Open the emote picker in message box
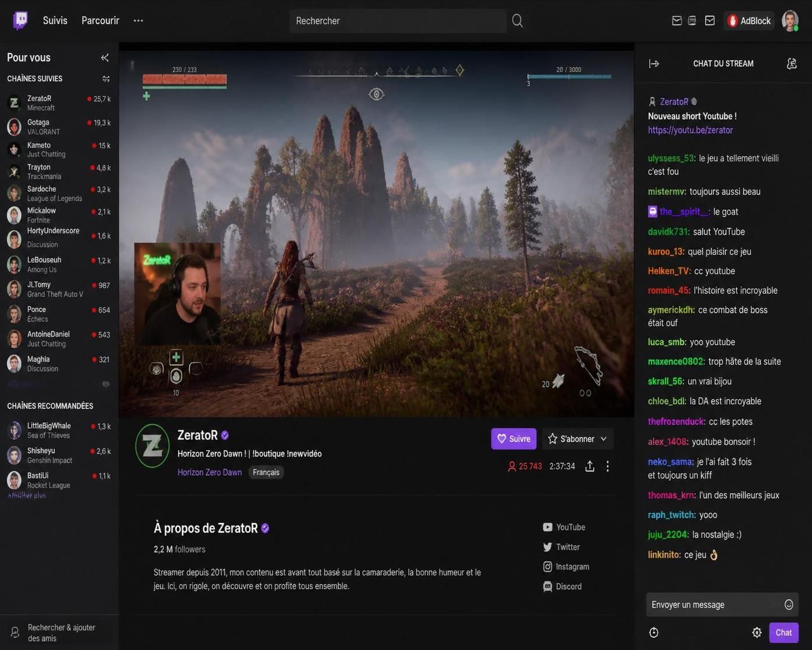Image resolution: width=812 pixels, height=650 pixels. point(789,605)
